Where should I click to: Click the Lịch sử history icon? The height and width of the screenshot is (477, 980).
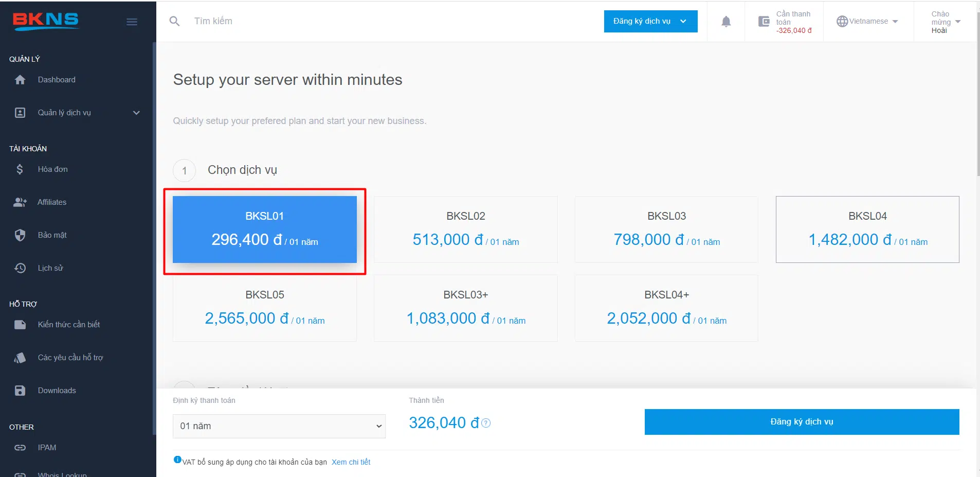[20, 268]
